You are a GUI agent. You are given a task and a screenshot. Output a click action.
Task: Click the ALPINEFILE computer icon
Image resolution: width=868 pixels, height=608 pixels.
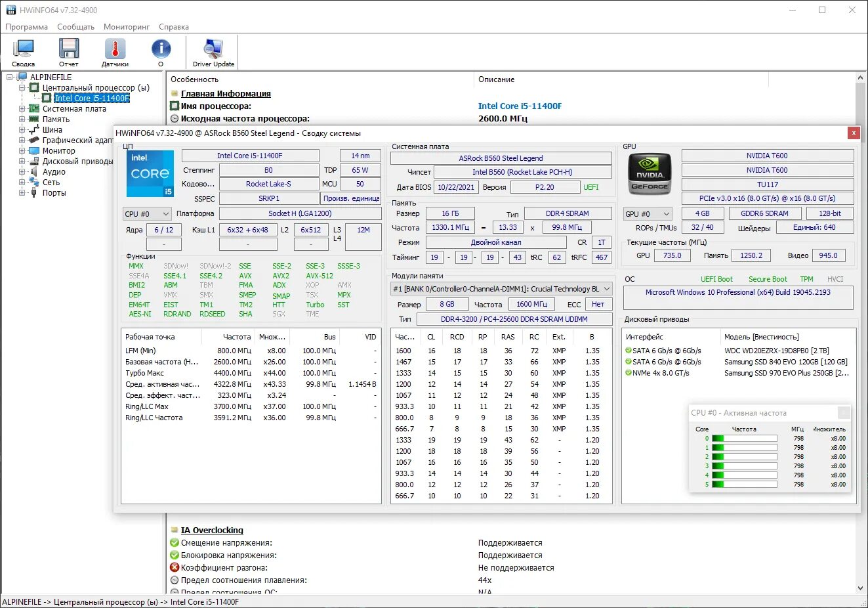(x=22, y=77)
